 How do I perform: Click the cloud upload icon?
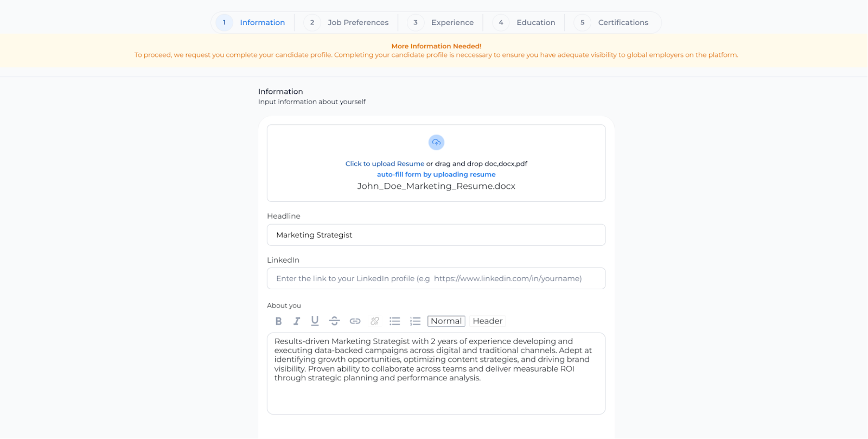[x=436, y=142]
